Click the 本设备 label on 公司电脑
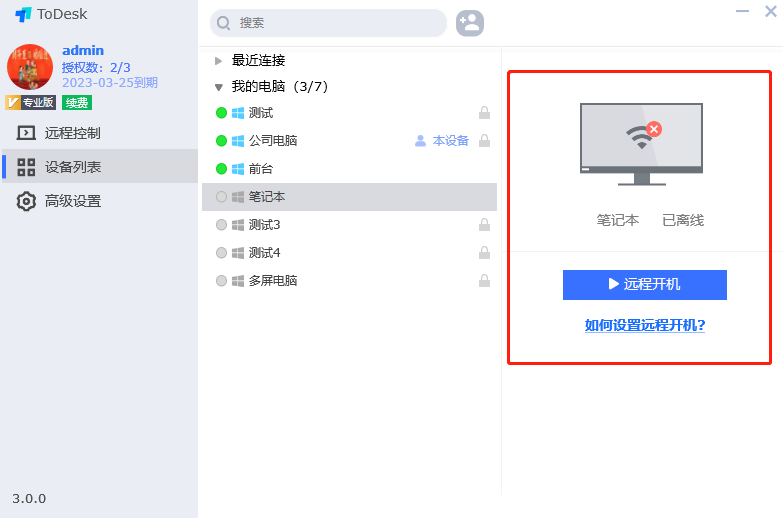This screenshot has width=783, height=518. pyautogui.click(x=450, y=141)
